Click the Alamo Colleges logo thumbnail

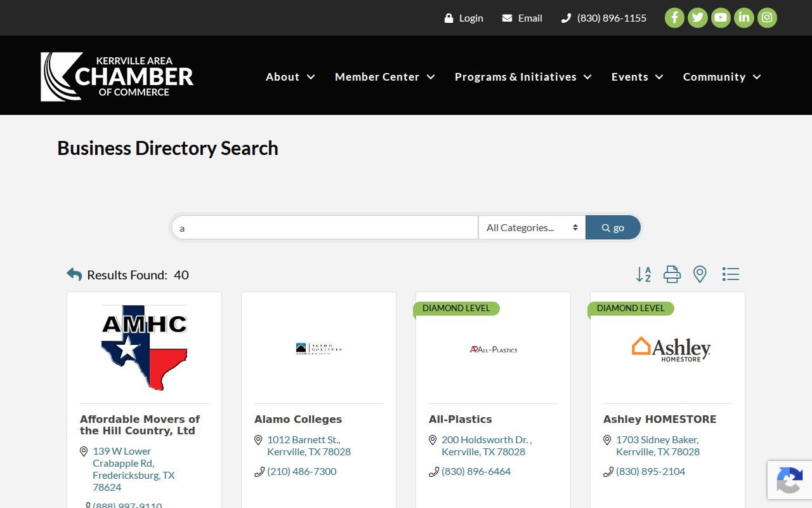tap(318, 348)
